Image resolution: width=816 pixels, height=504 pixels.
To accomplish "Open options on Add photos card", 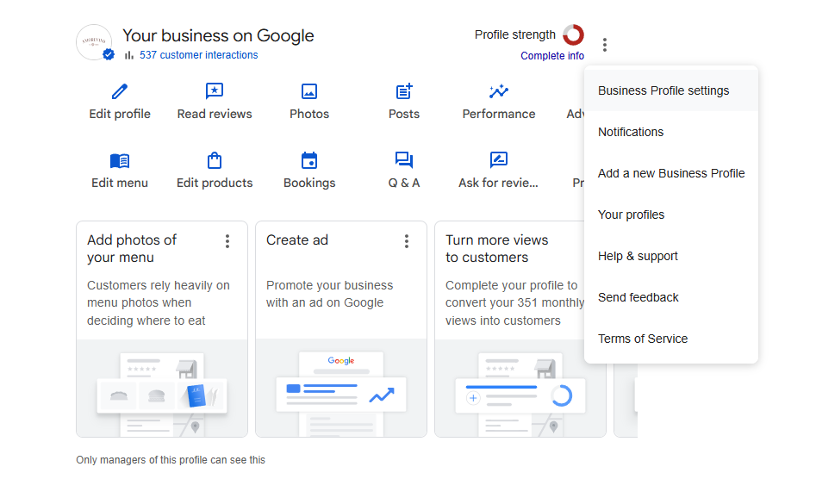I will (x=227, y=241).
